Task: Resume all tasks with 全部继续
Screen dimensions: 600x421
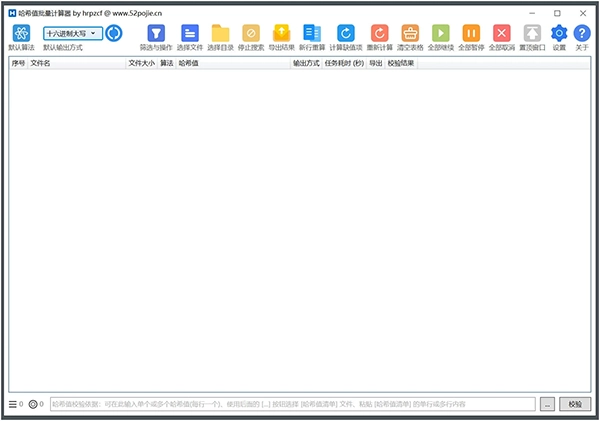Action: [x=441, y=34]
